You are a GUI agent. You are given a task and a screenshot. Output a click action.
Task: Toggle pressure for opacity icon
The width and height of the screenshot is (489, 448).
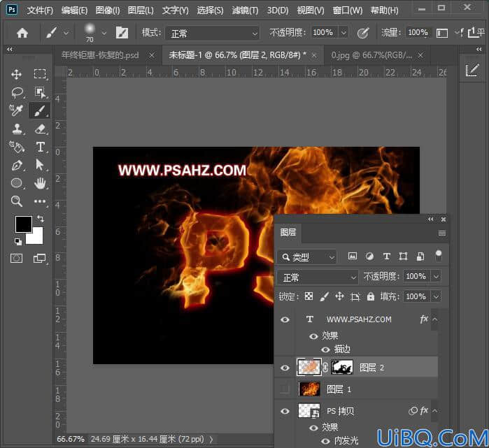362,33
